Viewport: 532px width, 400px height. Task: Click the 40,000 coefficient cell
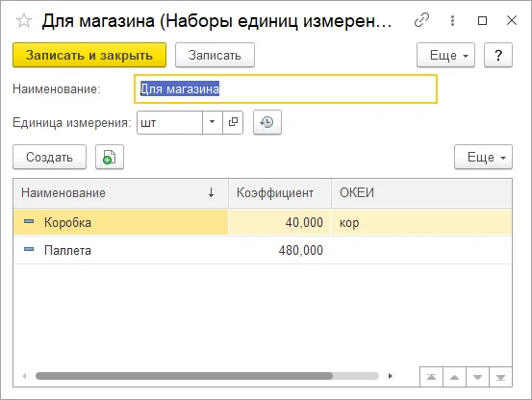point(280,222)
